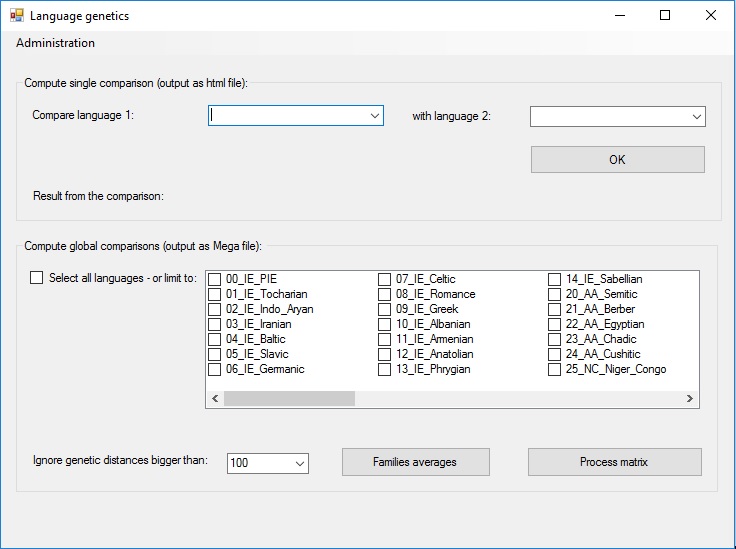The height and width of the screenshot is (549, 736).
Task: Open the Administration menu
Action: point(55,43)
